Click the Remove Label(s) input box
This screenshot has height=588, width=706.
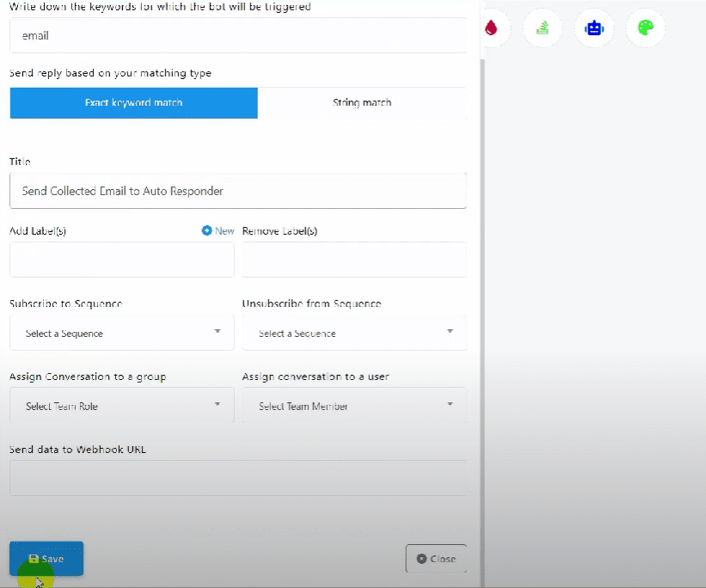tap(354, 260)
